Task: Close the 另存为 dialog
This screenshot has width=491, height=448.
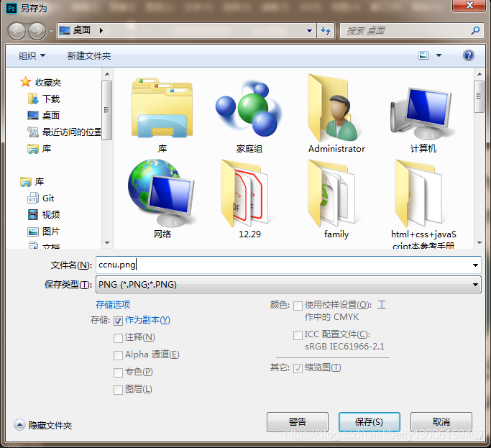Action: [469, 5]
